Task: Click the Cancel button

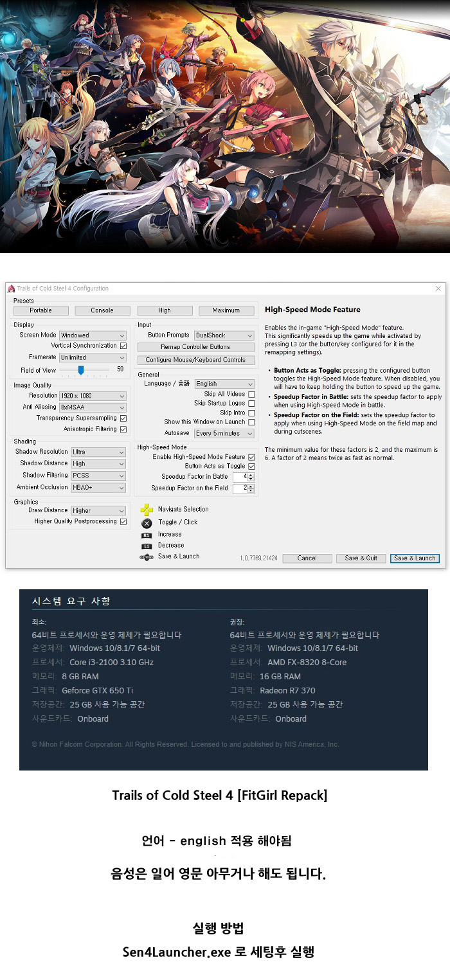Action: tap(307, 558)
